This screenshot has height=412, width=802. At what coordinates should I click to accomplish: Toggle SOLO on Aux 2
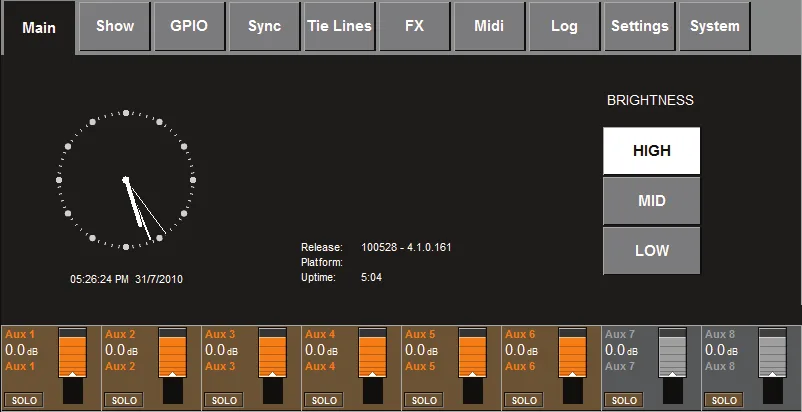124,400
